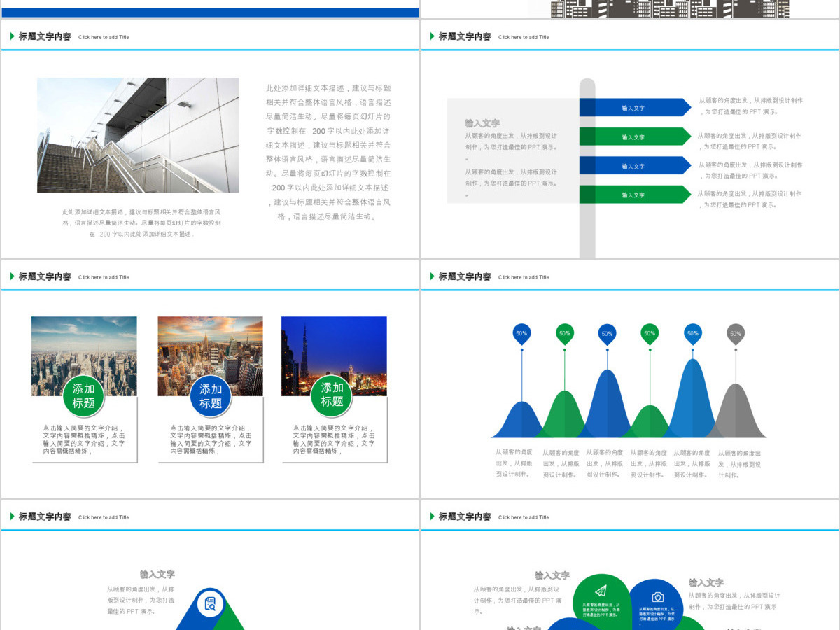
Task: Click green triangle bullet on staircase slide header
Action: (12, 36)
